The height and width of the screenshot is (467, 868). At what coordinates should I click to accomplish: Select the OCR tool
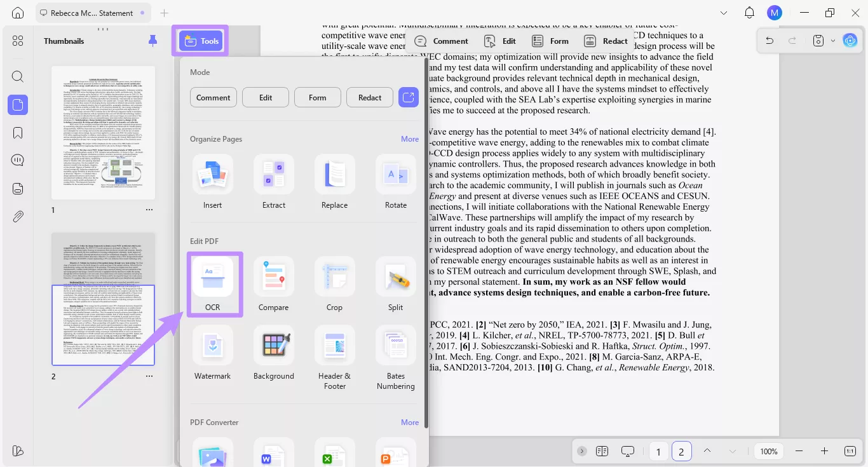click(214, 284)
